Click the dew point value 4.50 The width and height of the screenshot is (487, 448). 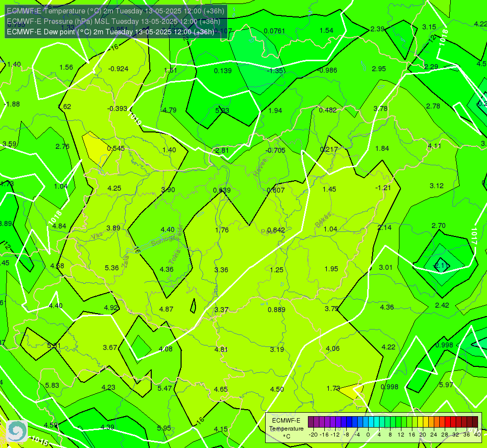pyautogui.click(x=277, y=389)
